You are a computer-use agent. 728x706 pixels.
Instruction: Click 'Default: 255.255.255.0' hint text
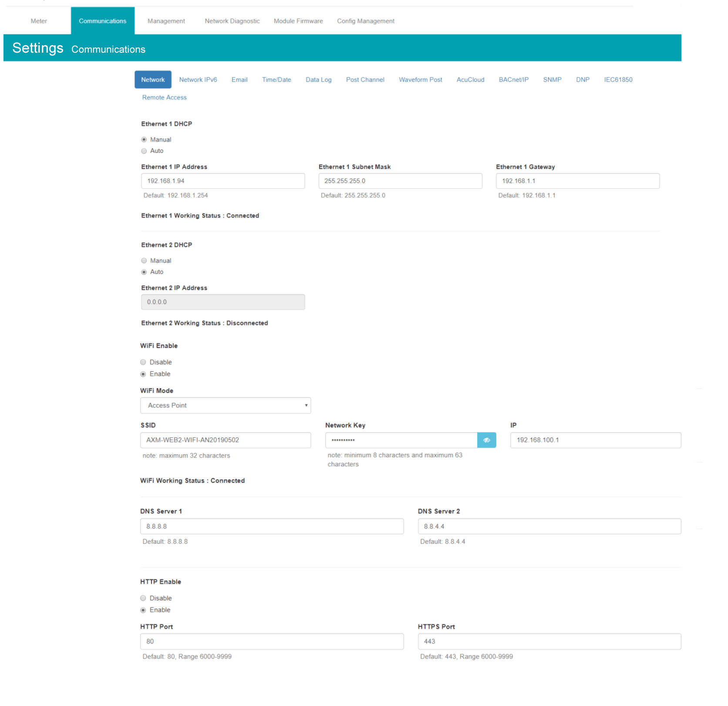pos(353,195)
